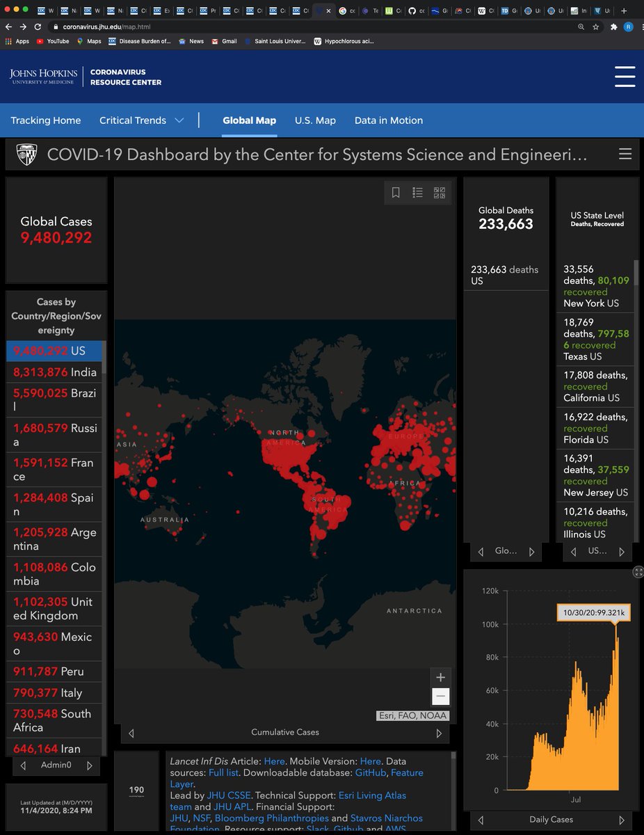Open the hamburger menu in JHU header
Image resolution: width=644 pixels, height=835 pixels.
coord(625,77)
